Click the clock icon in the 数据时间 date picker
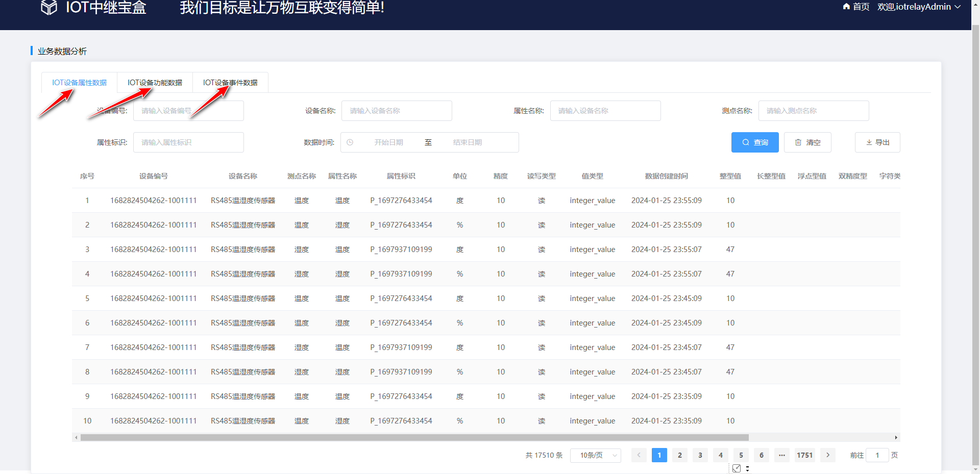The image size is (980, 474). (350, 142)
